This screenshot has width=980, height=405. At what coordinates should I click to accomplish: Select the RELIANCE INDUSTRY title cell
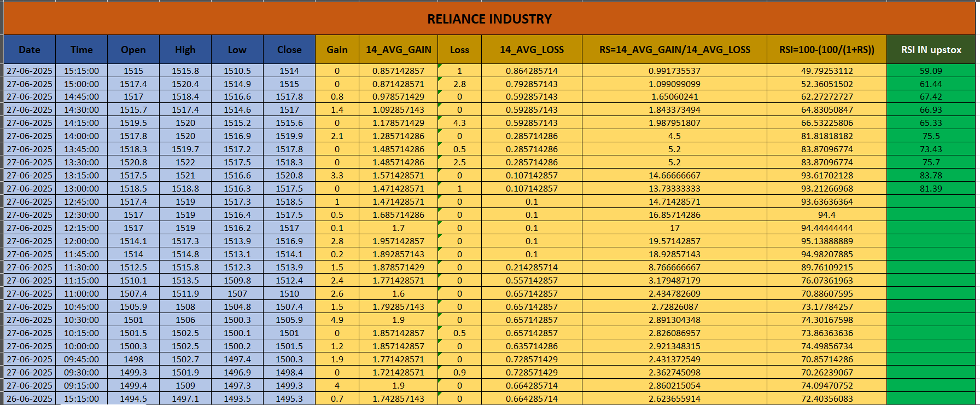coord(489,19)
